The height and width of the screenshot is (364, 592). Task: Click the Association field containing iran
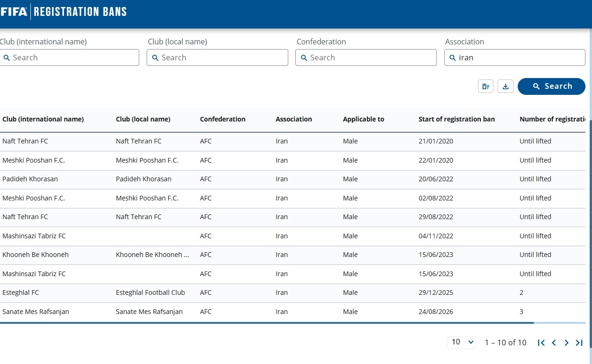[x=514, y=57]
